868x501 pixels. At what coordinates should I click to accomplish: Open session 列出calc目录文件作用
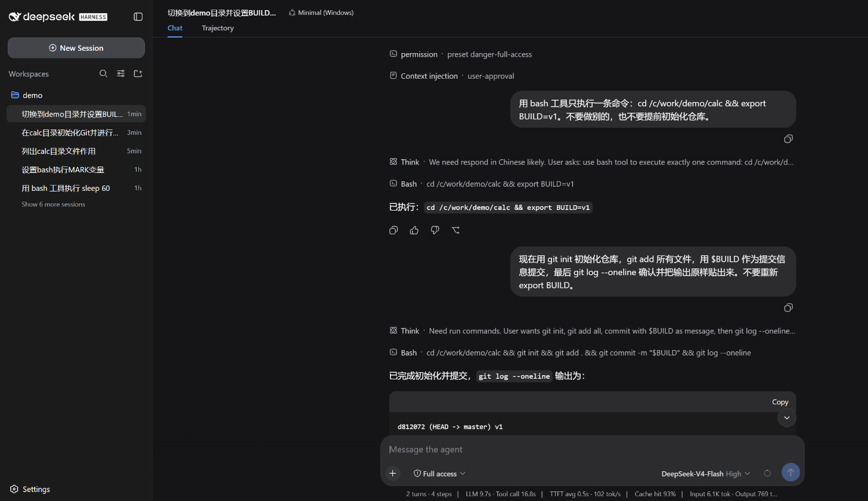point(76,151)
